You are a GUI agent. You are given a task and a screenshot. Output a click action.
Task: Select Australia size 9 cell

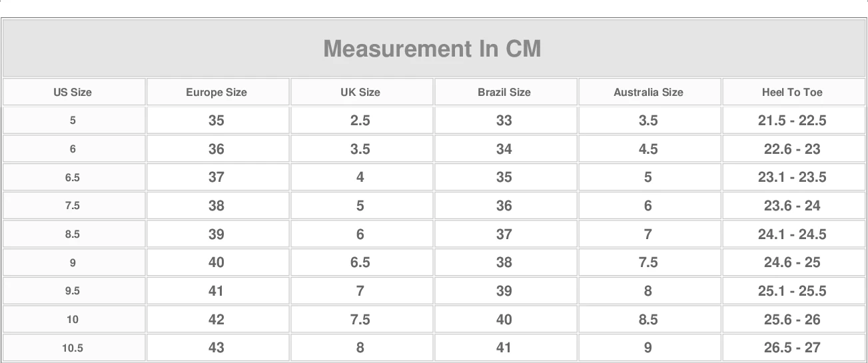pyautogui.click(x=648, y=348)
